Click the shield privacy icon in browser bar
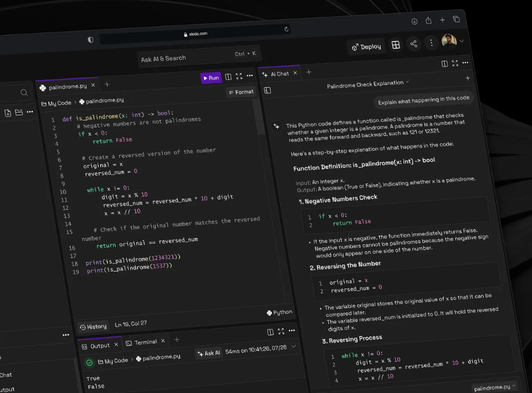This screenshot has width=532, height=393. (x=90, y=40)
